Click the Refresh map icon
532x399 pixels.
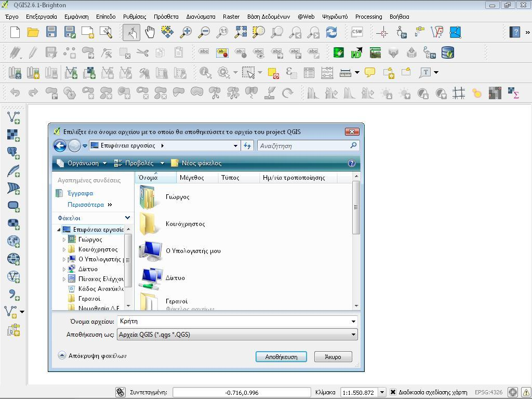(x=331, y=32)
